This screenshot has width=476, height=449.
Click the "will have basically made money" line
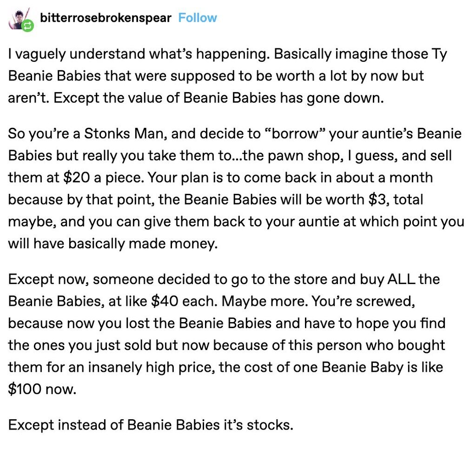[112, 244]
